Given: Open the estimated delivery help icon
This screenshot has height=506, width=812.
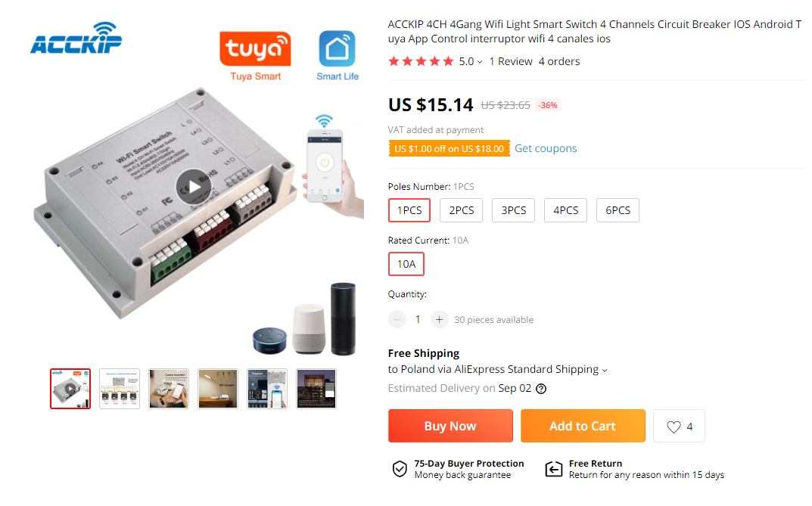Looking at the screenshot, I should [x=540, y=389].
